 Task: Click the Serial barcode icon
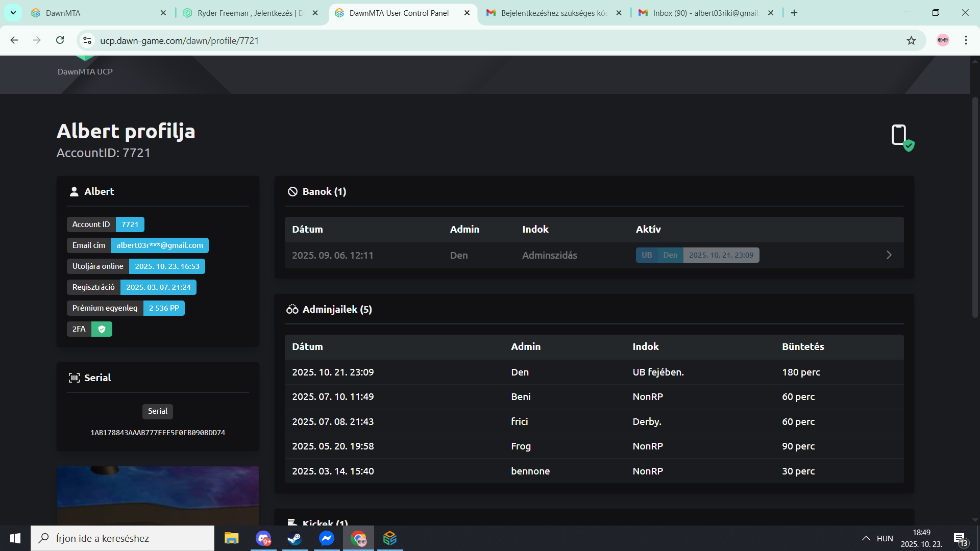point(74,378)
